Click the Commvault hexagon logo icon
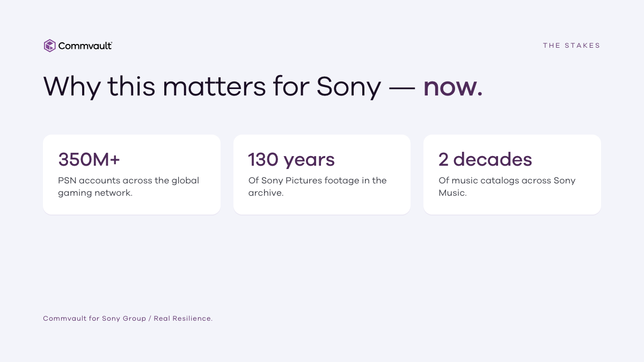This screenshot has width=644, height=362. (x=50, y=46)
